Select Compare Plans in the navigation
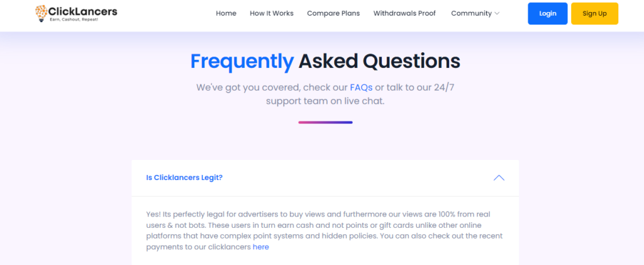This screenshot has width=644, height=265. (333, 13)
